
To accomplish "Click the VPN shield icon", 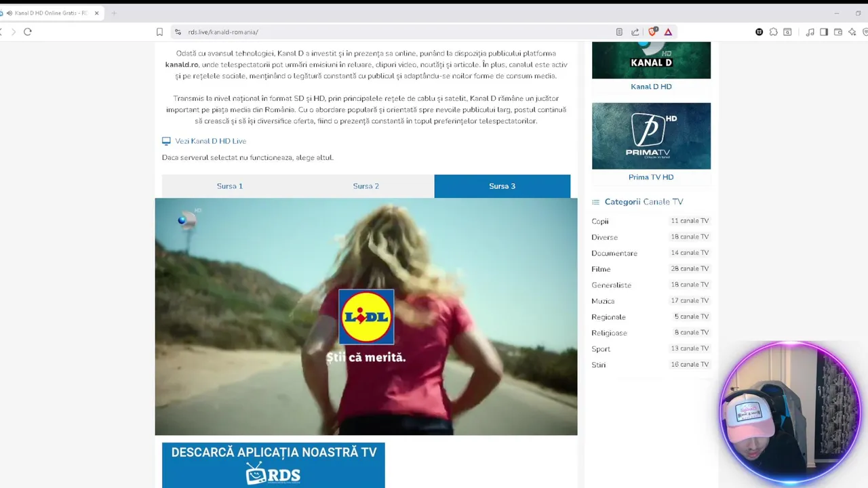I will click(x=865, y=32).
